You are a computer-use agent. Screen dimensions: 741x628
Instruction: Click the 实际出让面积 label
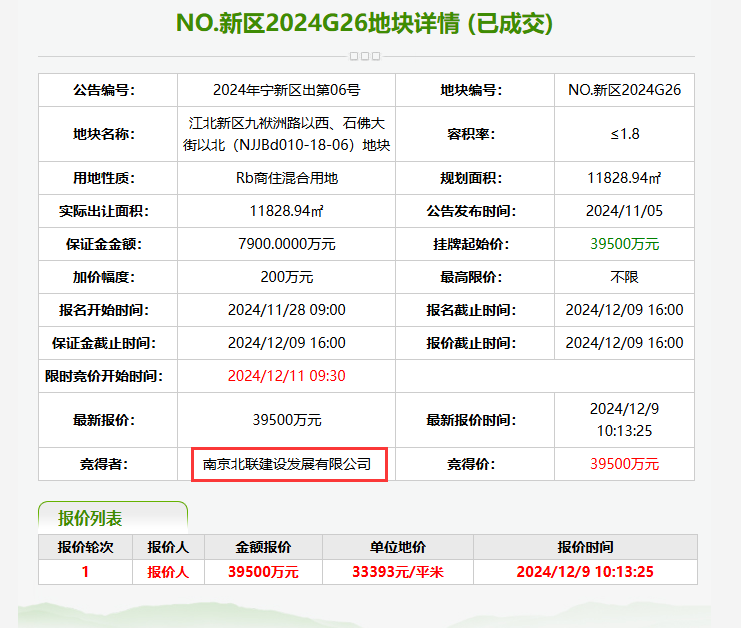(x=104, y=211)
